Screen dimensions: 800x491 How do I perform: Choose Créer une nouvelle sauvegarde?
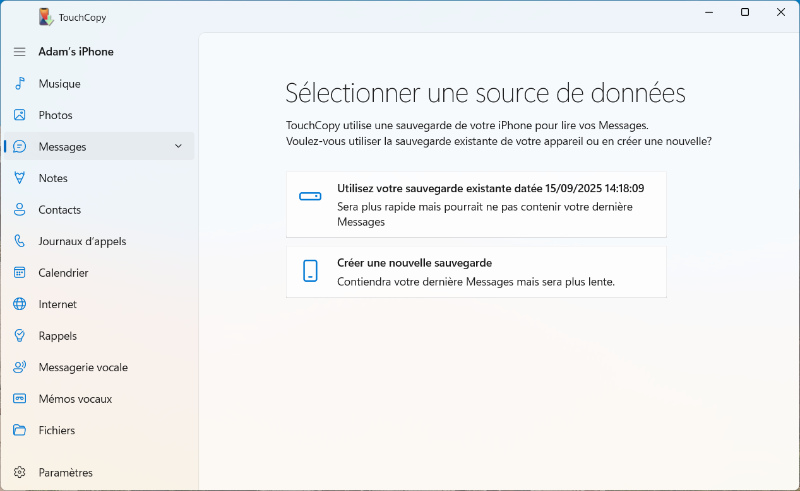[476, 272]
